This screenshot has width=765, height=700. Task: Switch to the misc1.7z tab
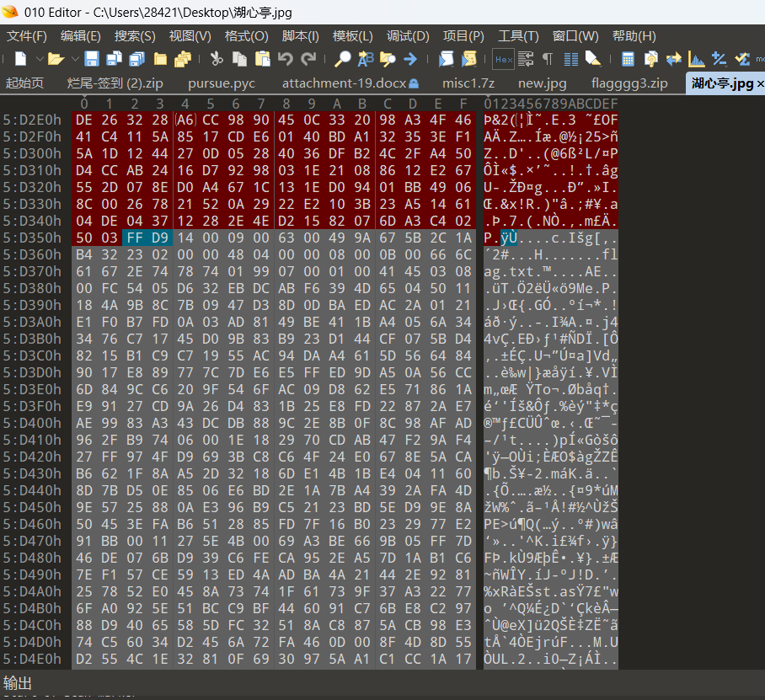pyautogui.click(x=468, y=83)
